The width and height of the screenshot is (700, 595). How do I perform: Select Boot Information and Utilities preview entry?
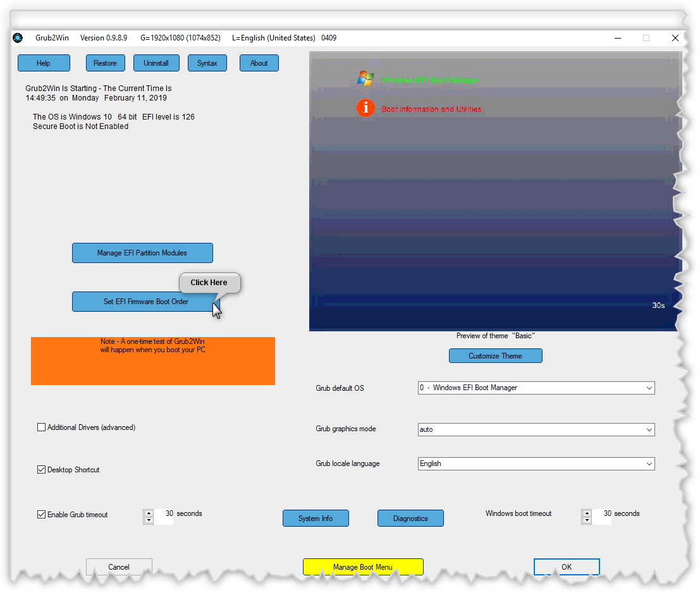[431, 109]
